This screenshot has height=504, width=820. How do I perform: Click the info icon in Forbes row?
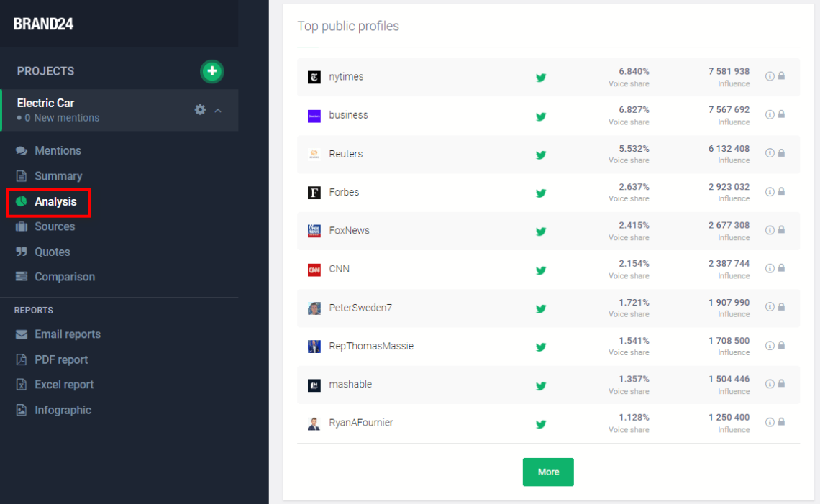pos(770,192)
